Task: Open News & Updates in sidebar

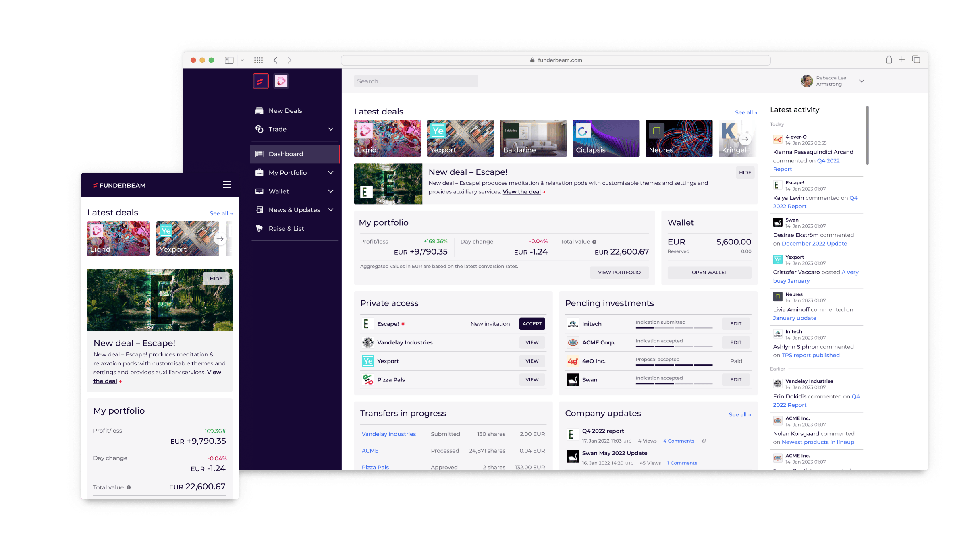Action: pos(294,210)
